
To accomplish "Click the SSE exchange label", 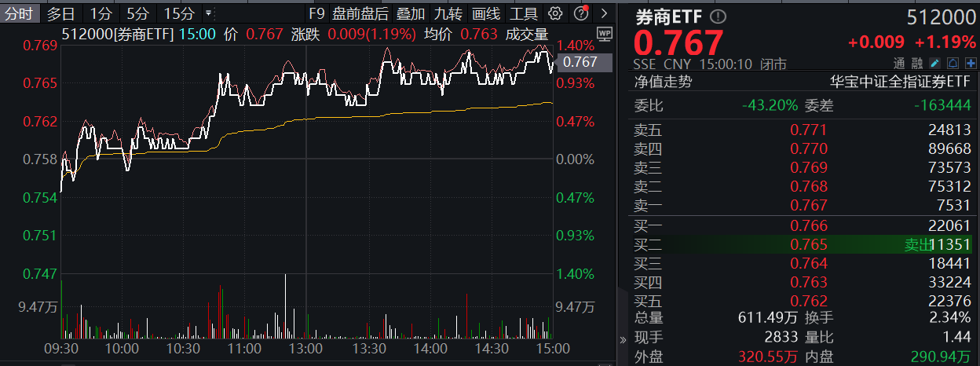I will [645, 64].
